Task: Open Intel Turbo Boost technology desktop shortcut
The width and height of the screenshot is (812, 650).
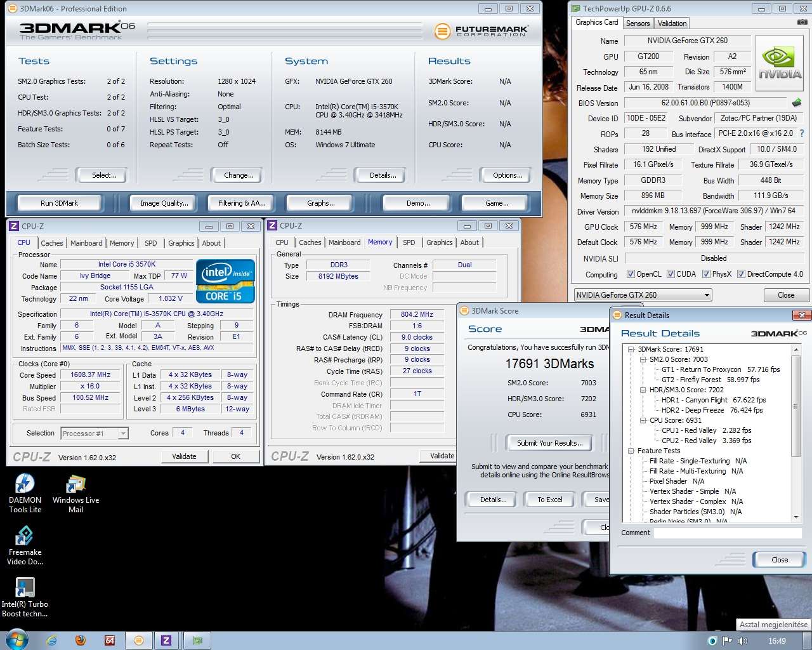Action: point(25,597)
